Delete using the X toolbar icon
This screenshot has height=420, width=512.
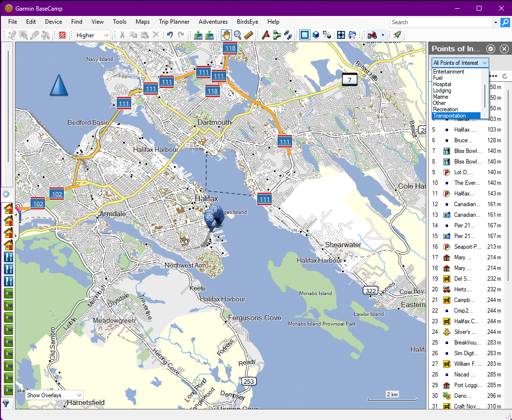coord(156,35)
